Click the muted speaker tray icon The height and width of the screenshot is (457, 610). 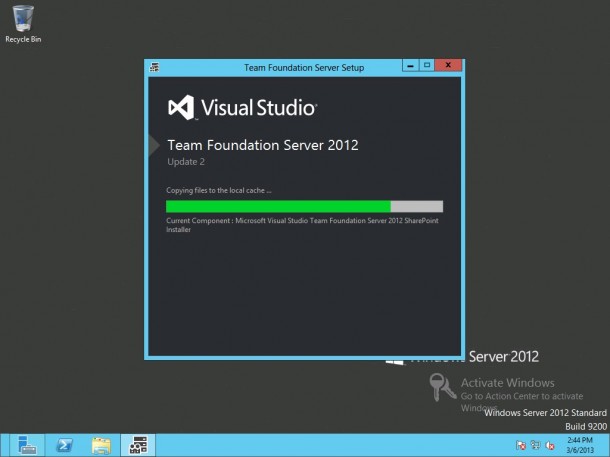(x=550, y=445)
